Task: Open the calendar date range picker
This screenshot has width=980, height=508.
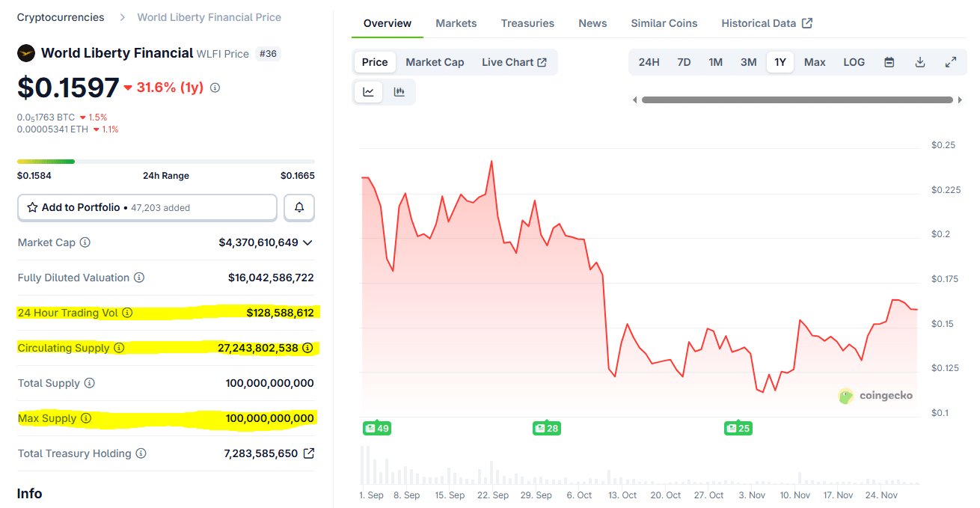Action: click(x=889, y=62)
